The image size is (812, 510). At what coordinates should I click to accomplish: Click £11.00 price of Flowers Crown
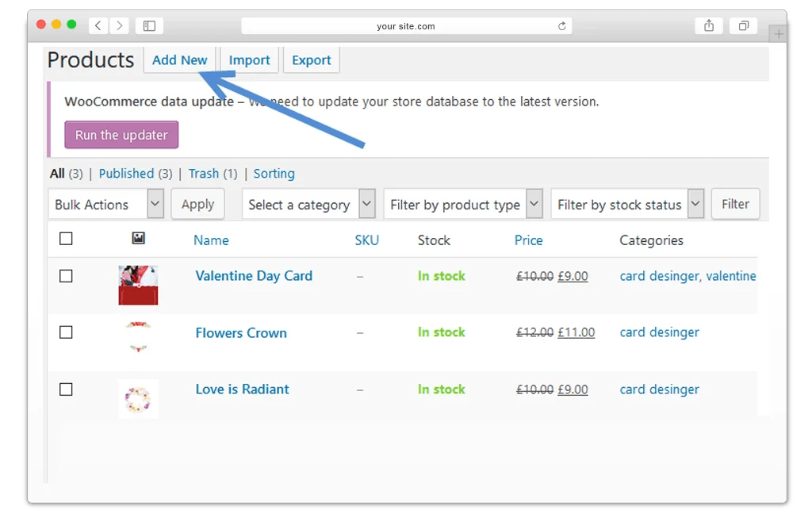pyautogui.click(x=576, y=332)
